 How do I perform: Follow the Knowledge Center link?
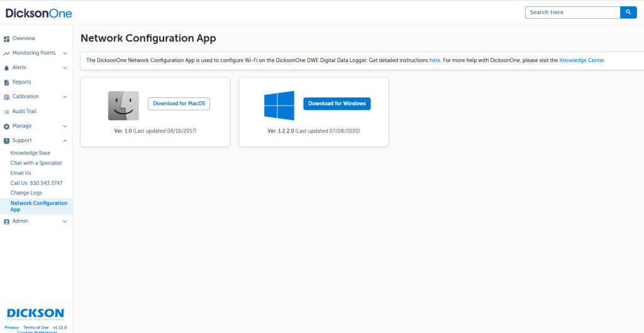coord(582,60)
